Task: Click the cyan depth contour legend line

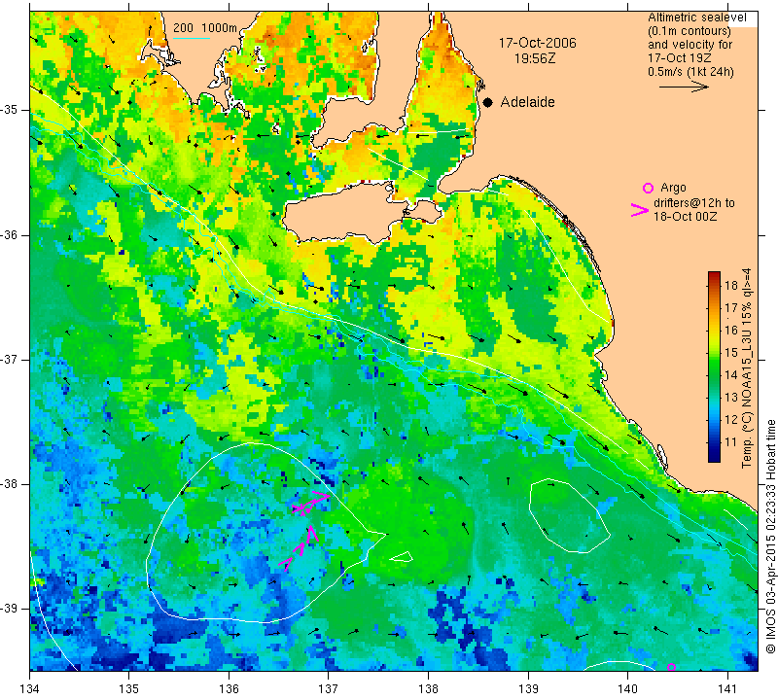Action: (x=192, y=38)
